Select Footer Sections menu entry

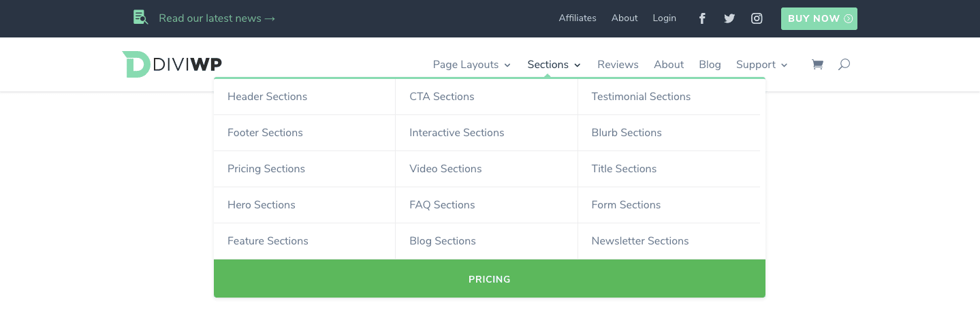(304, 133)
